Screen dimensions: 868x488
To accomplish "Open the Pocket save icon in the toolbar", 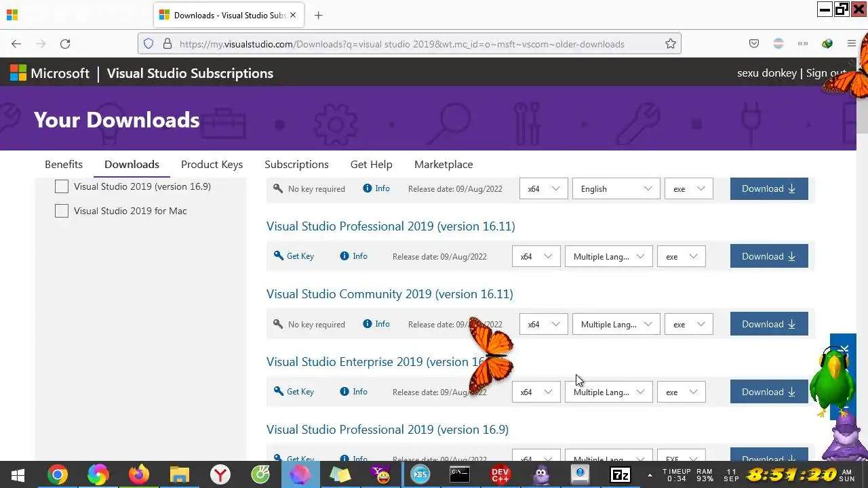I will (754, 44).
